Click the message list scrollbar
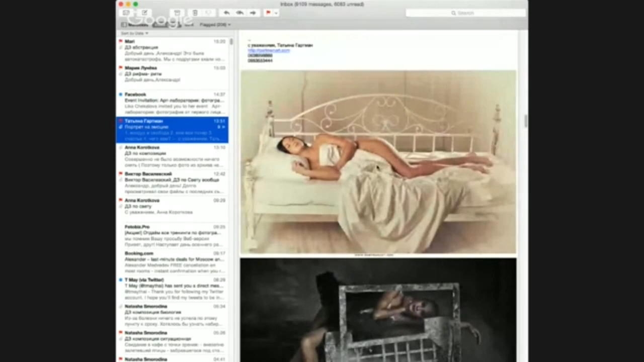644x362 pixels. click(231, 42)
